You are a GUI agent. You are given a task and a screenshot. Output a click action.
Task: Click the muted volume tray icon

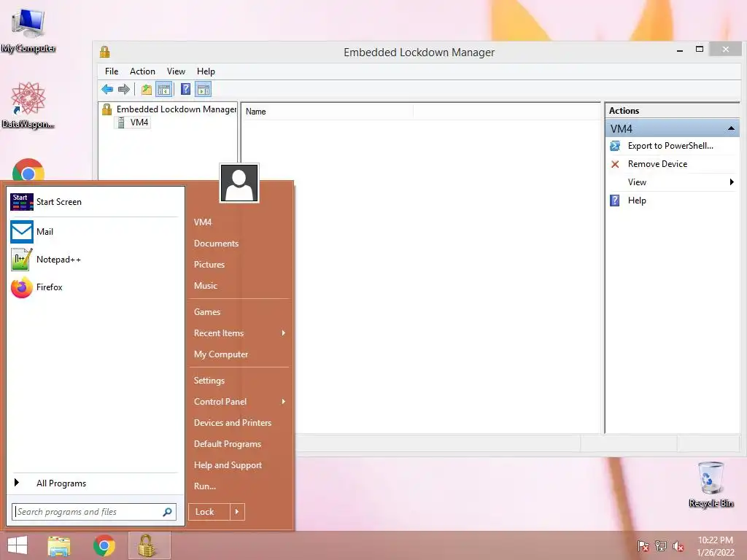[678, 546]
